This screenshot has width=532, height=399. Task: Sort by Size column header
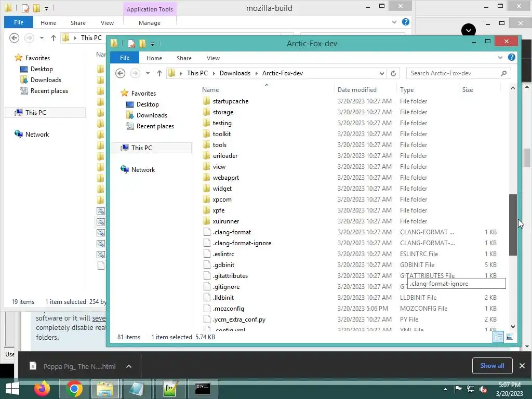pos(468,89)
